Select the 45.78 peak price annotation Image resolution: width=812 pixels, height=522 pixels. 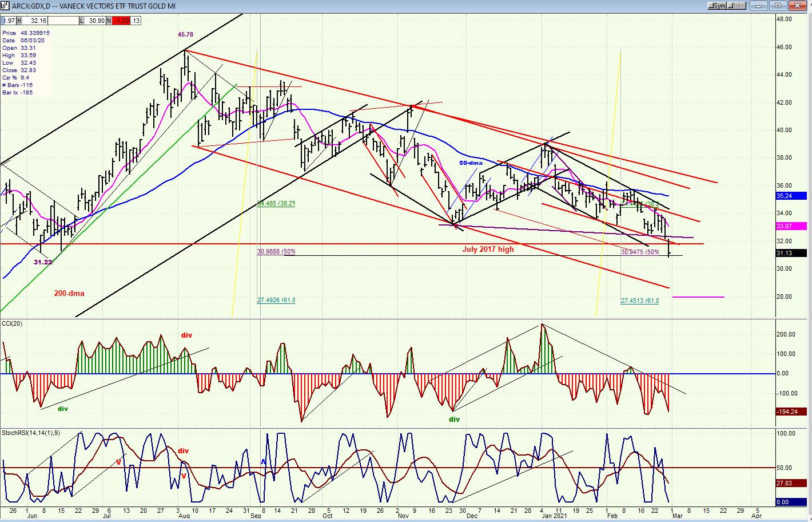point(185,34)
